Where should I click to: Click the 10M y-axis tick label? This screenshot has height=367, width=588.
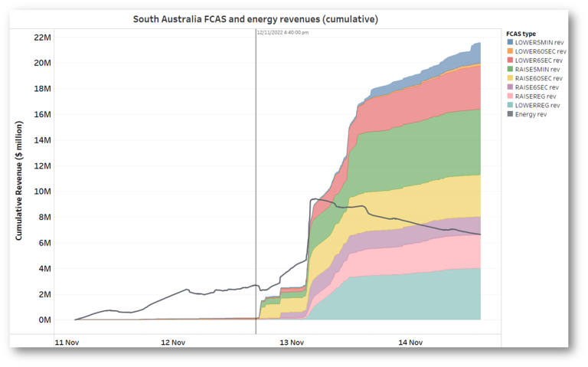42,192
